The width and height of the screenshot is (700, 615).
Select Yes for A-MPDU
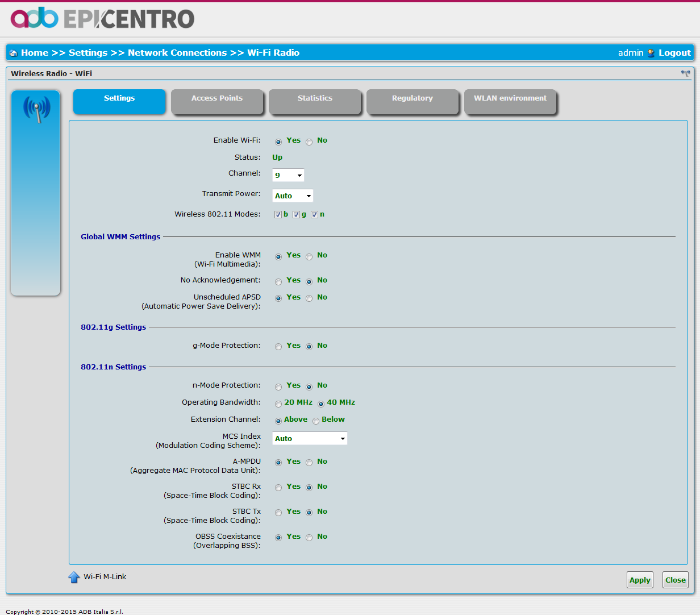tap(278, 463)
